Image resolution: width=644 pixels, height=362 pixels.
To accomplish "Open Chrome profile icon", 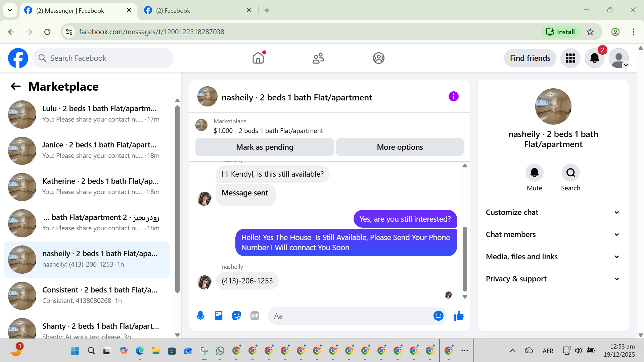I will 615,32.
